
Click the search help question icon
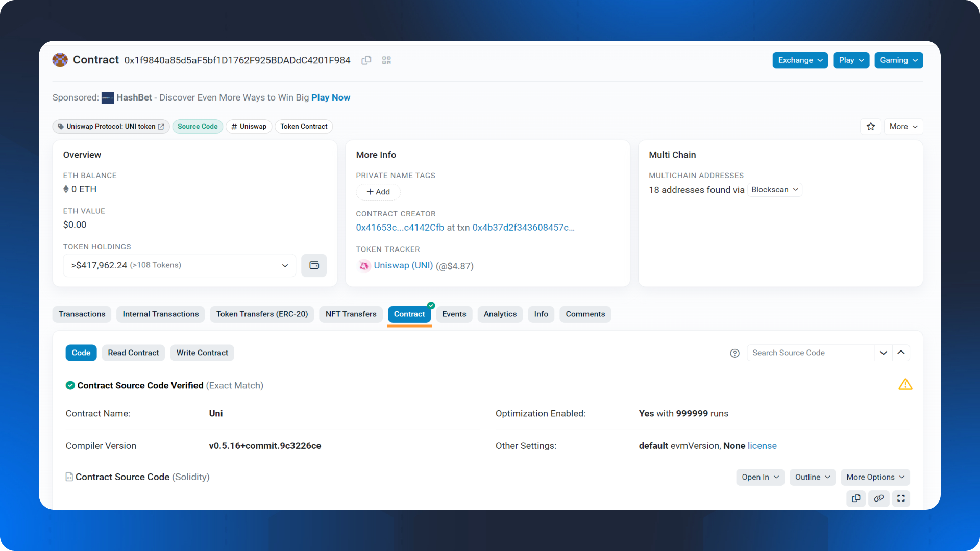pyautogui.click(x=734, y=353)
